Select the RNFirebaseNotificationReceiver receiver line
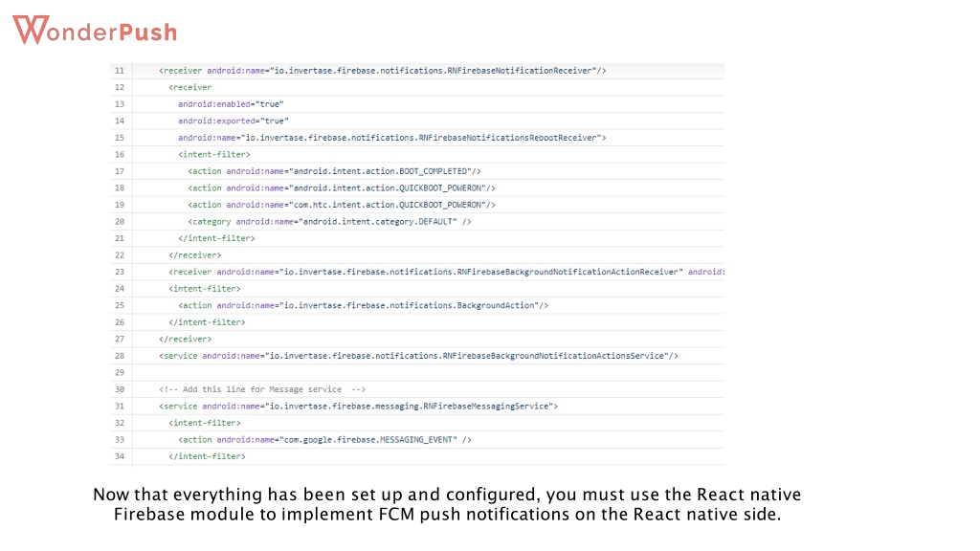Image resolution: width=980 pixels, height=551 pixels. point(383,71)
